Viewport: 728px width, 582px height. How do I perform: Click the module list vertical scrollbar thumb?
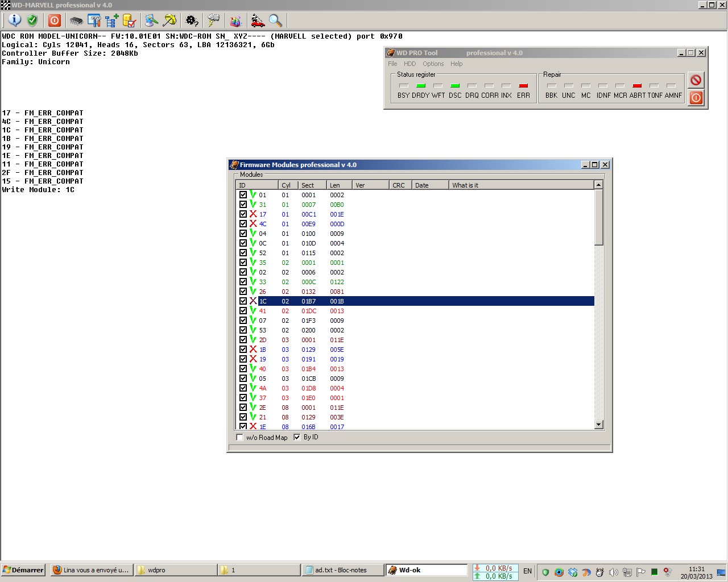click(598, 217)
